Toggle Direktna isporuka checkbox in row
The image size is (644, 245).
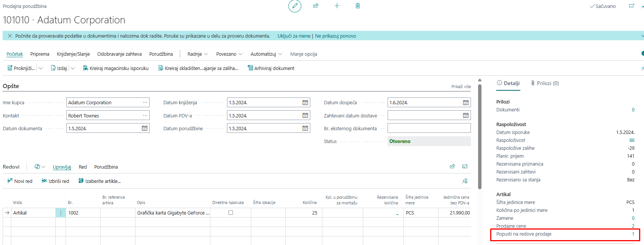click(231, 213)
